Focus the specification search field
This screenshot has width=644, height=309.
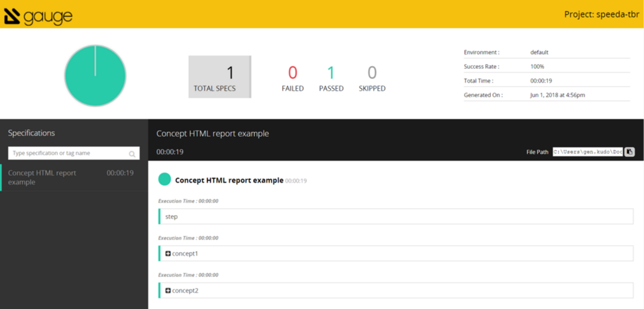pyautogui.click(x=68, y=153)
